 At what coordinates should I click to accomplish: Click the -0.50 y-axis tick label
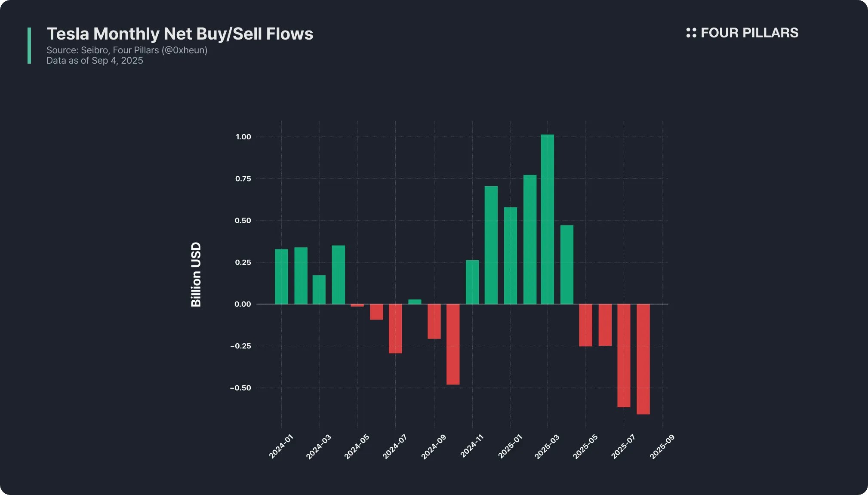pos(240,388)
